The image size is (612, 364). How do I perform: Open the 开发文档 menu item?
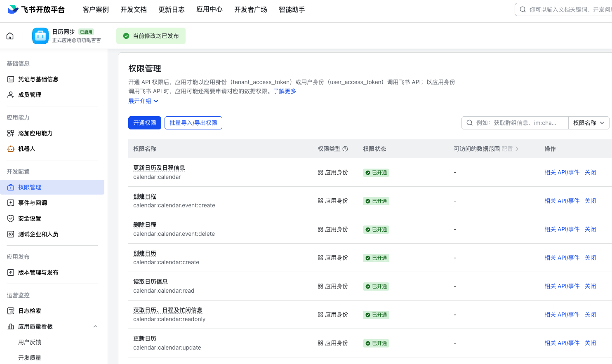[x=133, y=9]
